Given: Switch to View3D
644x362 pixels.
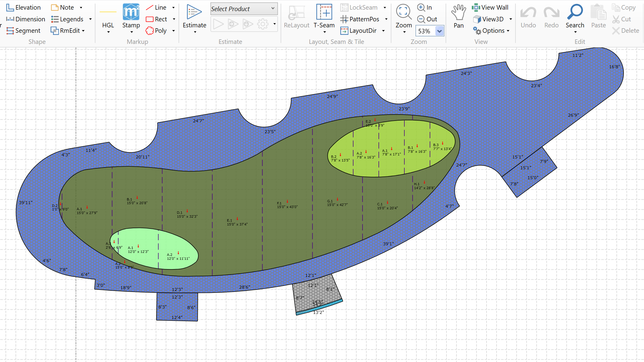Looking at the screenshot, I should coord(488,19).
